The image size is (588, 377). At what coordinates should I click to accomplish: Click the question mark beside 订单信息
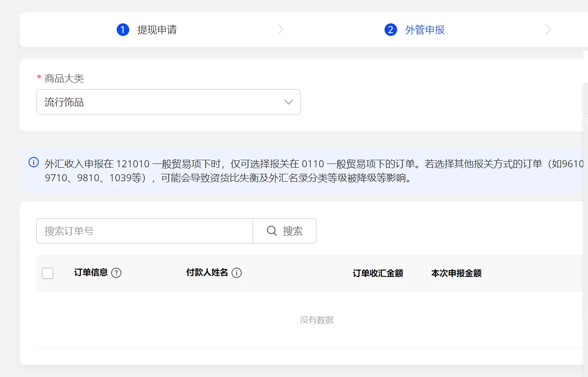[117, 273]
